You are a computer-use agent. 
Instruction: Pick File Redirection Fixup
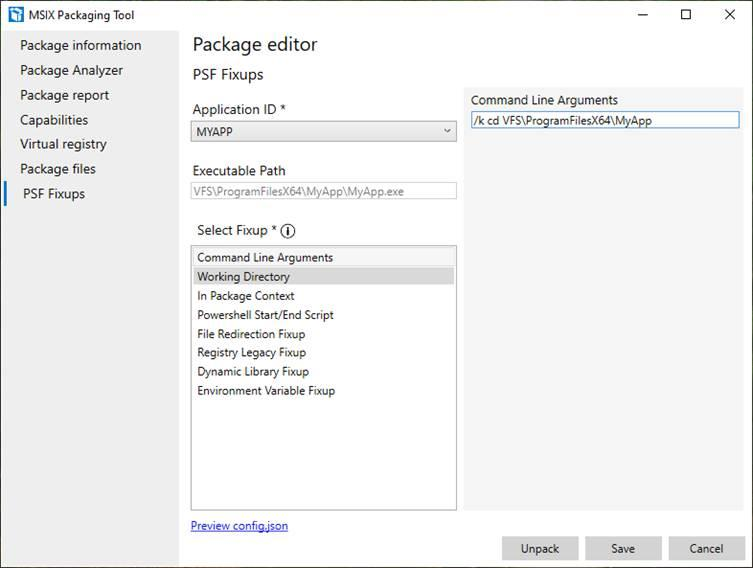coord(324,334)
